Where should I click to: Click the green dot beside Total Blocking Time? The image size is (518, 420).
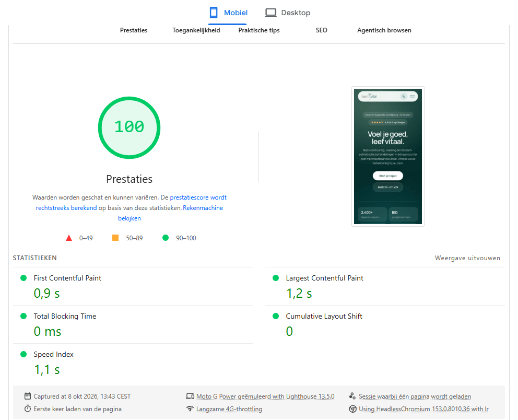coord(23,316)
